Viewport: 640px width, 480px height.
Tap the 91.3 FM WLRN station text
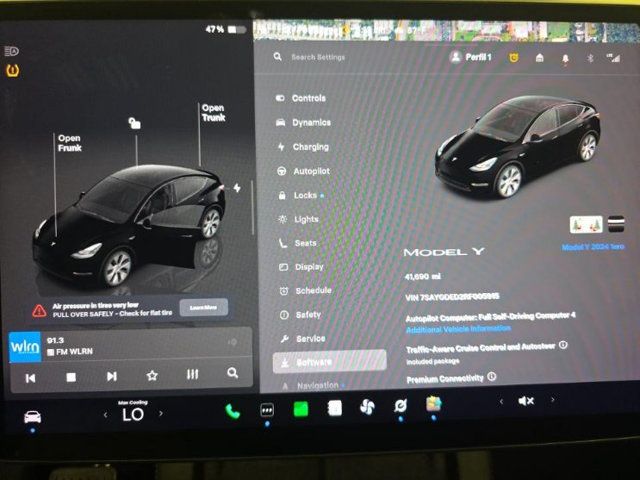tap(70, 346)
